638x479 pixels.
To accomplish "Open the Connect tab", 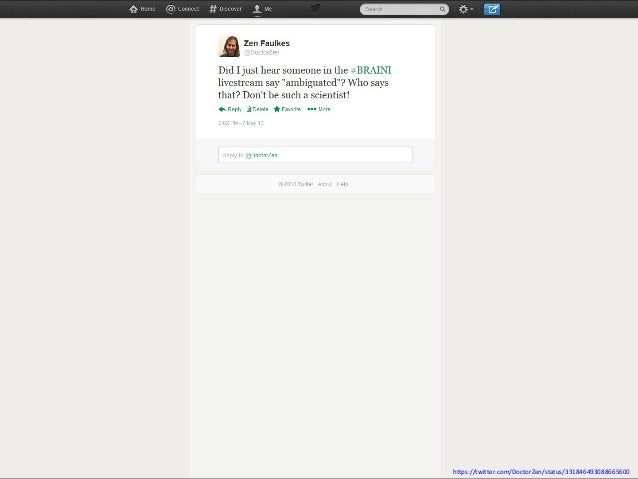I will click(183, 9).
